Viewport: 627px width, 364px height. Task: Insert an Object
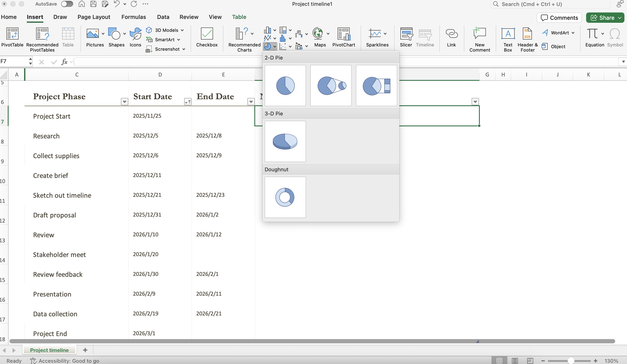[554, 46]
